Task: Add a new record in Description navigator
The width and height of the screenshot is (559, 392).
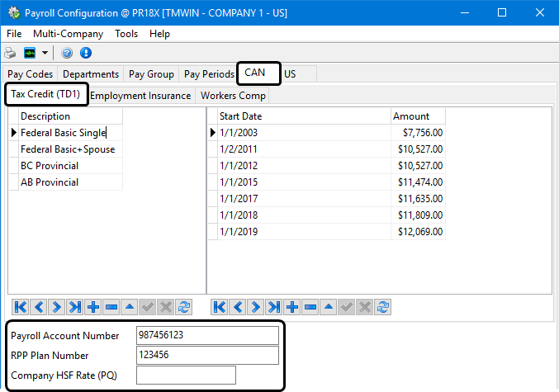Action: coord(93,307)
